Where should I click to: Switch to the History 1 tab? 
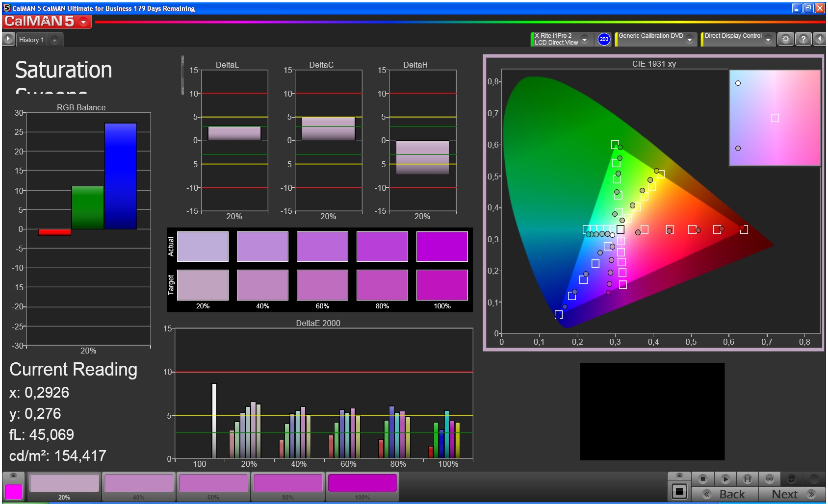click(31, 40)
